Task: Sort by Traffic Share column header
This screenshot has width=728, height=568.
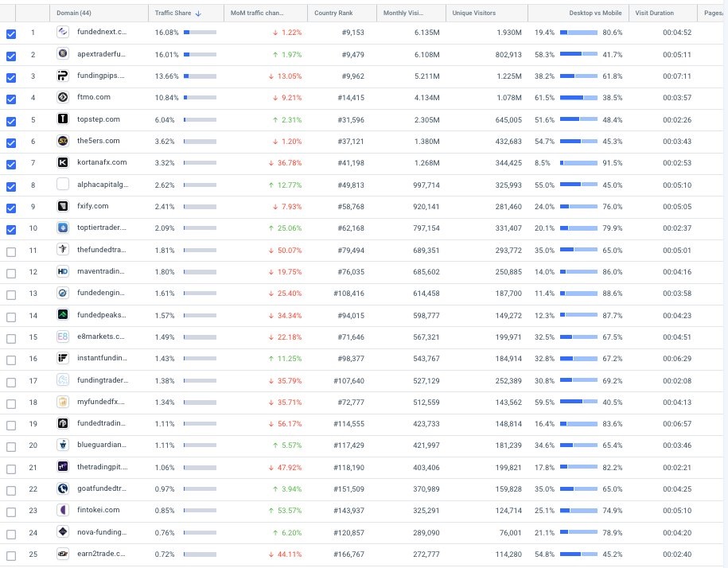Action: pyautogui.click(x=173, y=13)
